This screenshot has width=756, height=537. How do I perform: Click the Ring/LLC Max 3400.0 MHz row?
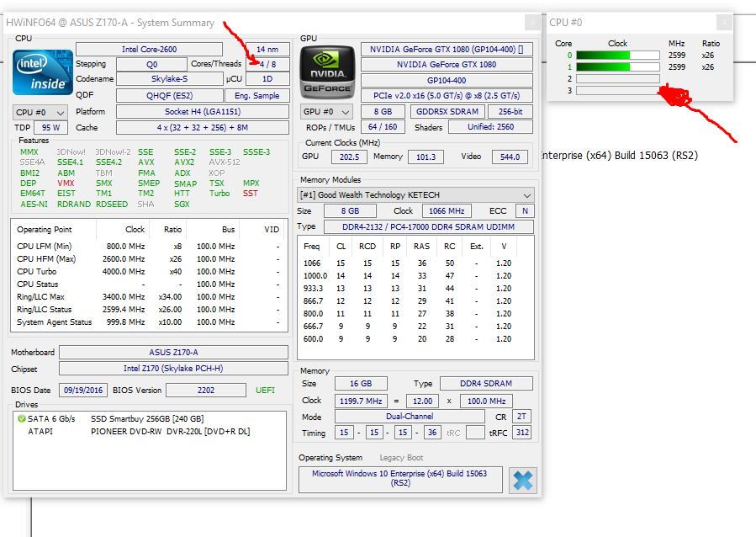click(149, 297)
